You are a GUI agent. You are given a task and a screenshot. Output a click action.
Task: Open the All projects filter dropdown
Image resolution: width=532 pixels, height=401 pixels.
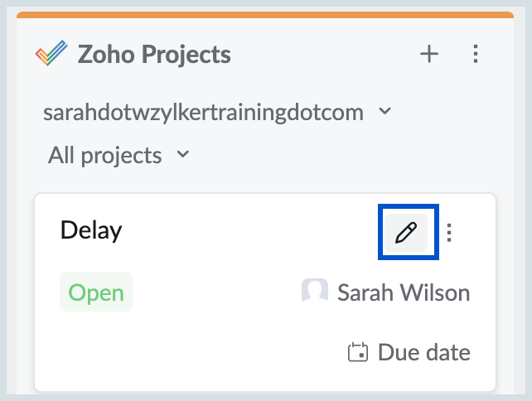click(104, 155)
